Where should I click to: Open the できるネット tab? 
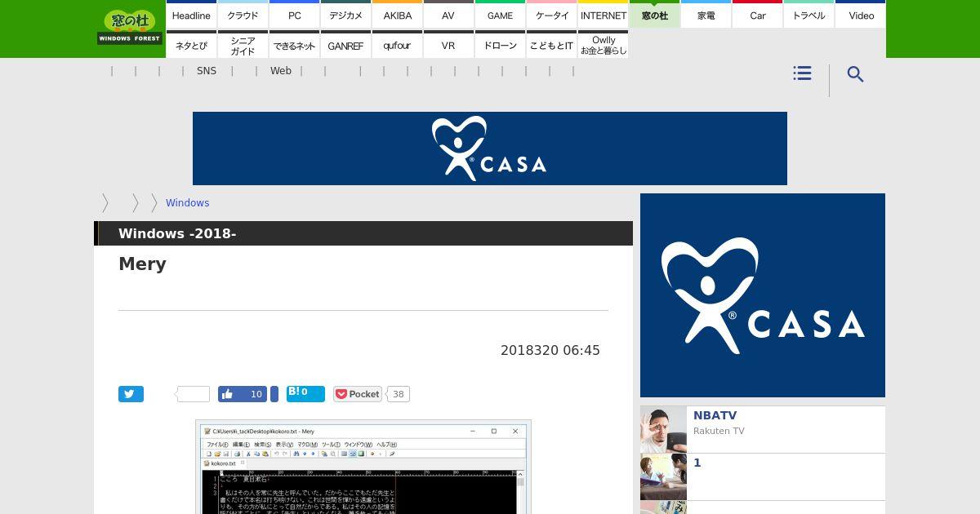[x=294, y=45]
